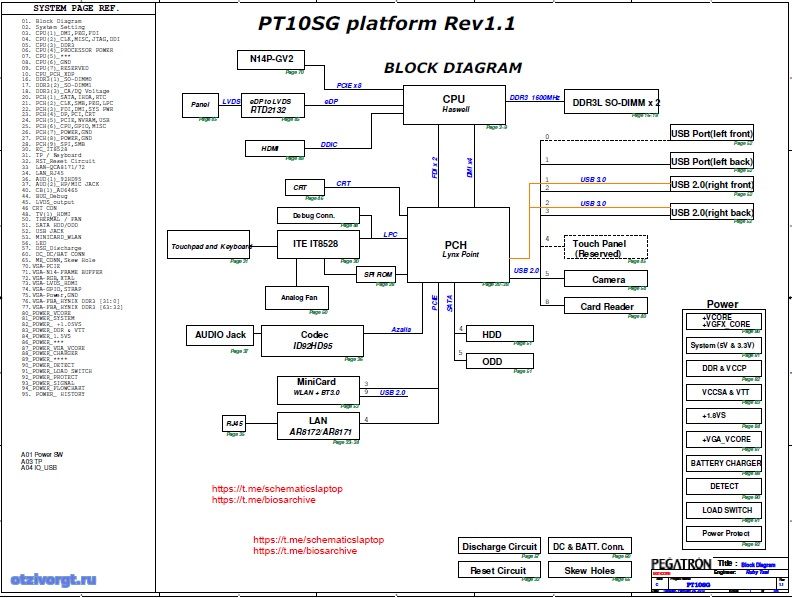Click the 'USB Port(left back)' block
Screen dimensions: 792x598
[x=712, y=161]
